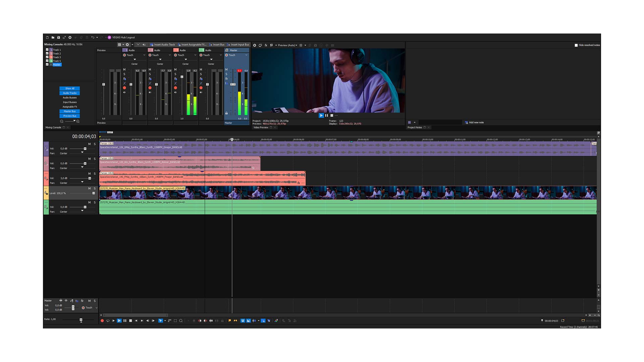Go to project start in transport

[x=136, y=321]
